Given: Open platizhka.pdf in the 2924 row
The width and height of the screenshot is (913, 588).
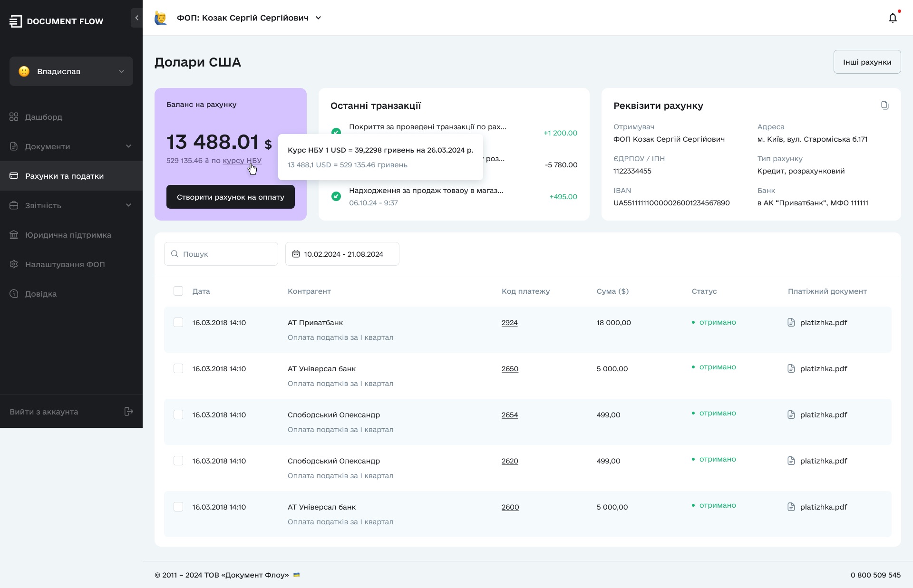Looking at the screenshot, I should (x=824, y=322).
